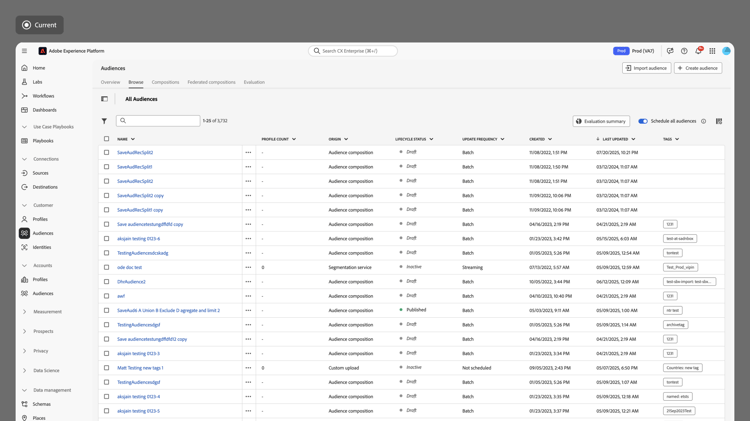Customize table columns icon
750x421 pixels.
(x=718, y=121)
